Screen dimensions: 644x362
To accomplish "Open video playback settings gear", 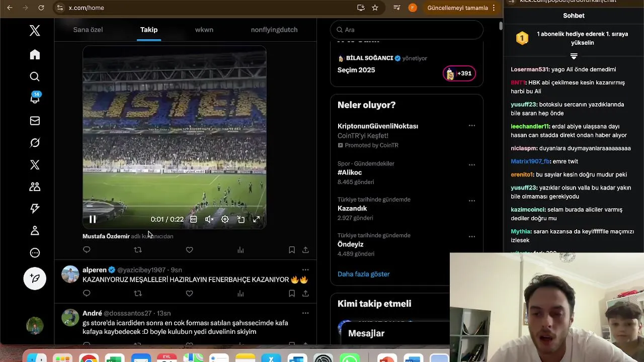I will pyautogui.click(x=225, y=219).
